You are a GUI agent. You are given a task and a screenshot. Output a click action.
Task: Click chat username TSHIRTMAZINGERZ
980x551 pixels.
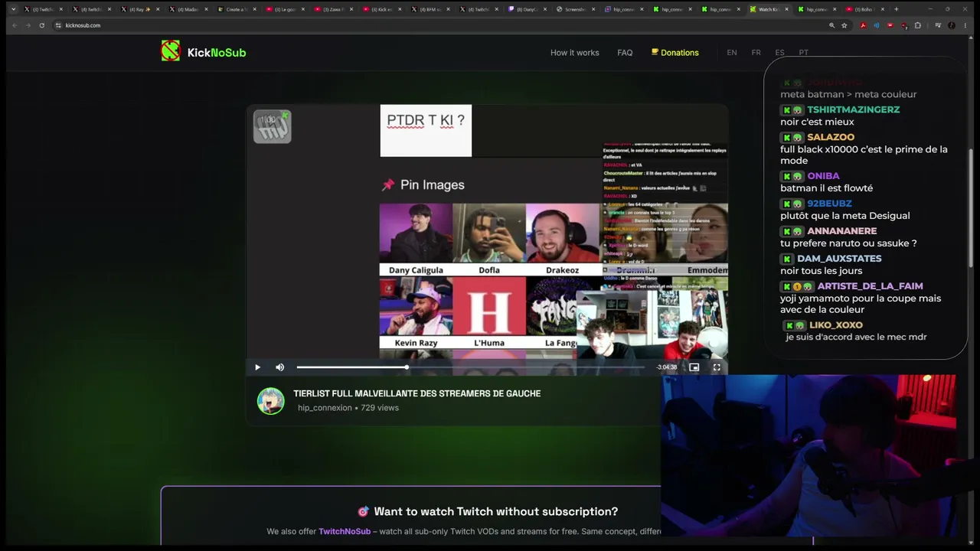pyautogui.click(x=853, y=109)
